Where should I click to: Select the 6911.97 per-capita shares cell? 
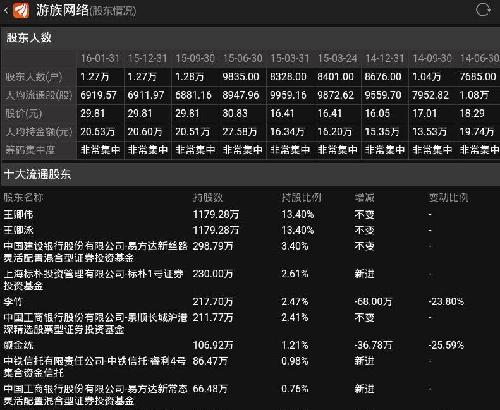[x=146, y=96]
